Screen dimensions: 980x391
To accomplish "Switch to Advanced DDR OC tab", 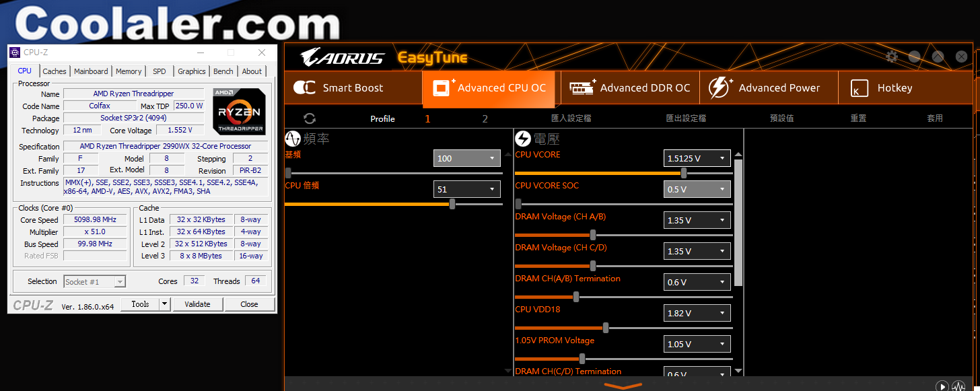I will point(630,88).
